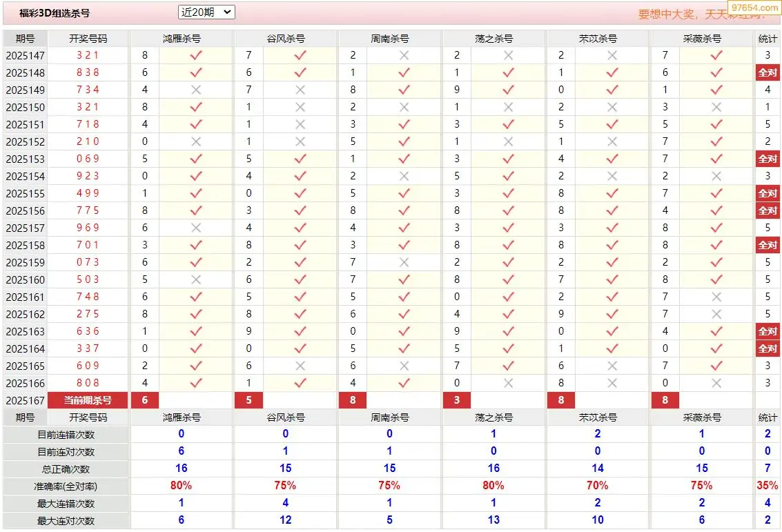The width and height of the screenshot is (782, 532).
Task: Click draw numbers 8 0 8 in row 2025166
Action: (x=88, y=384)
